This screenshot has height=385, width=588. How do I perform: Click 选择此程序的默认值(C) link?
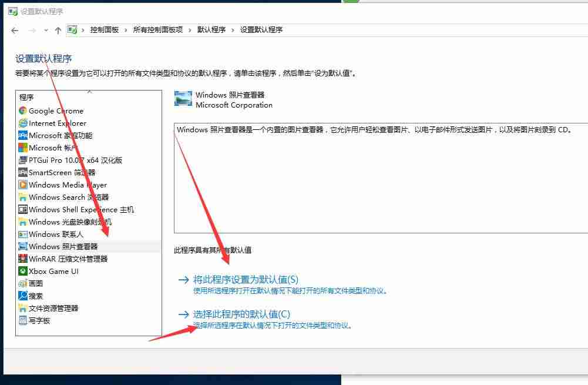241,314
